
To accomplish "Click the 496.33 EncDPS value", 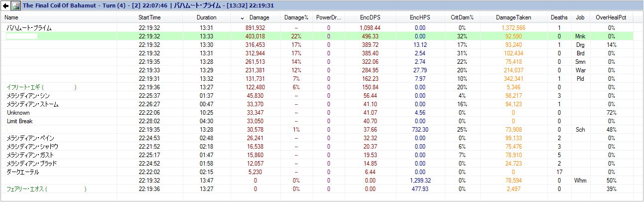I will 370,36.
